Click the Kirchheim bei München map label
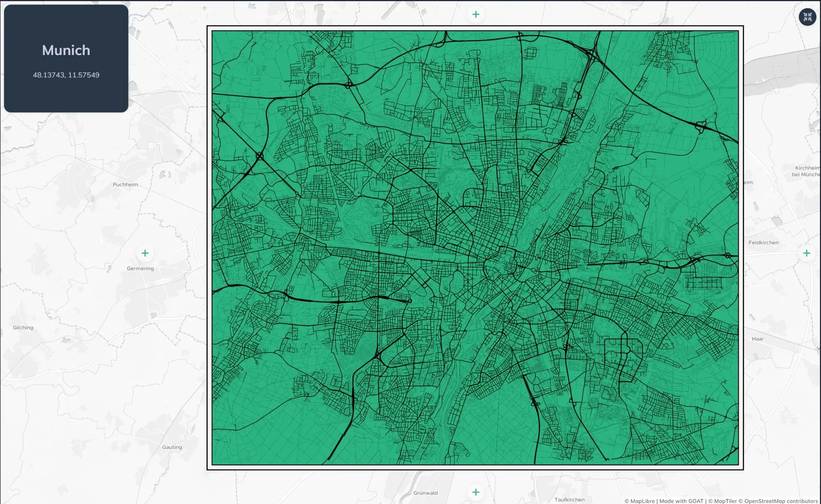The height and width of the screenshot is (504, 821). point(807,171)
